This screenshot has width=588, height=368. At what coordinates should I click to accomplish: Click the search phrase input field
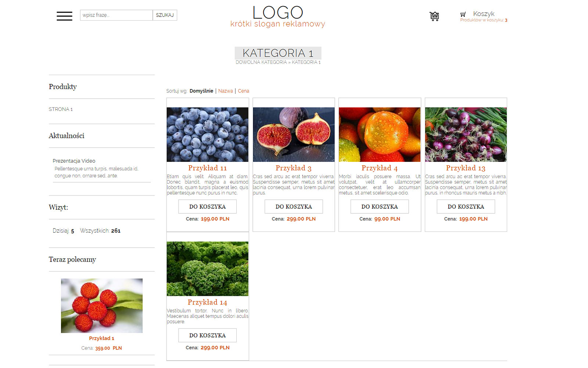[x=116, y=15]
